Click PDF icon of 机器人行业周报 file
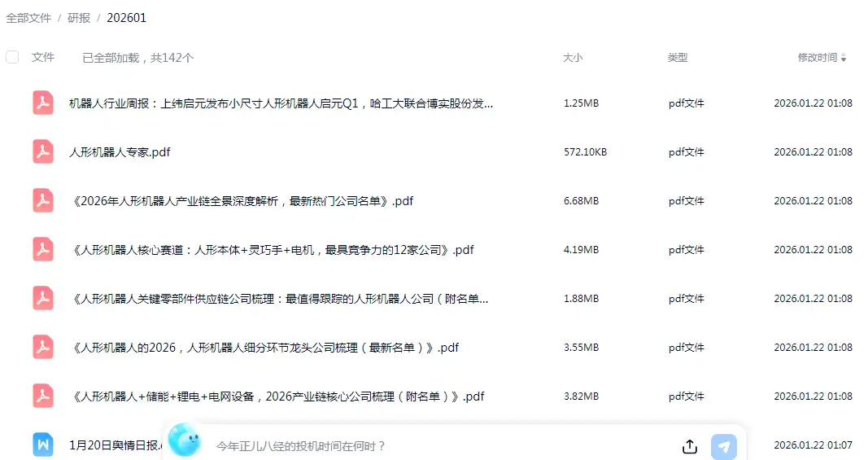 43,103
